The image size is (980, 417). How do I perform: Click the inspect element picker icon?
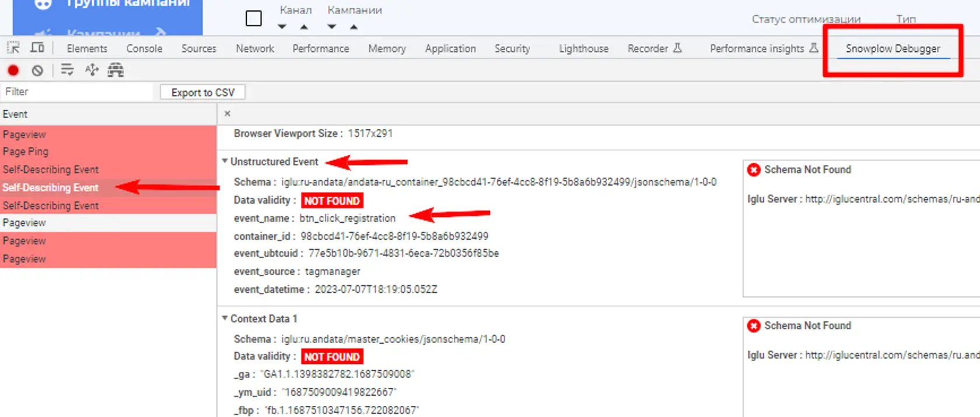[13, 48]
